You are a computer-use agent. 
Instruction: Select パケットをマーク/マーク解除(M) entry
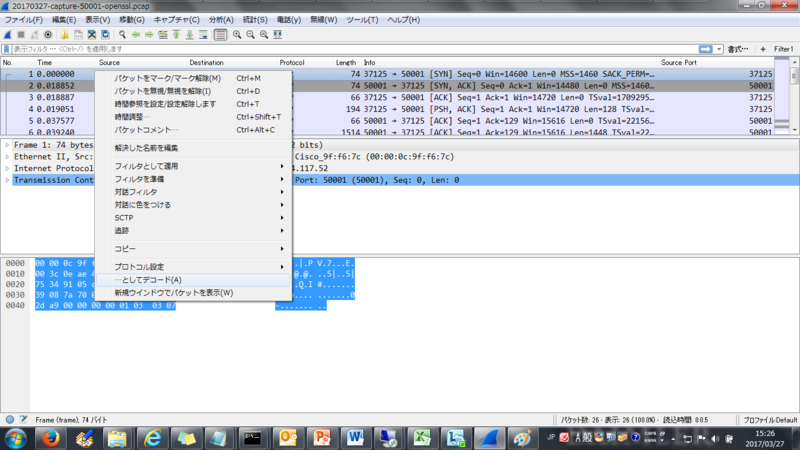tap(193, 78)
